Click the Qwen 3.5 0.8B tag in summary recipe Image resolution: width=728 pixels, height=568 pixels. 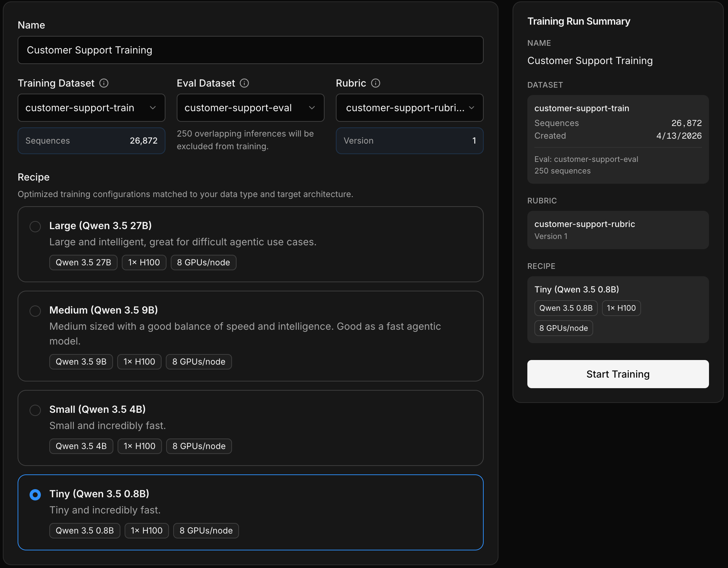point(566,308)
